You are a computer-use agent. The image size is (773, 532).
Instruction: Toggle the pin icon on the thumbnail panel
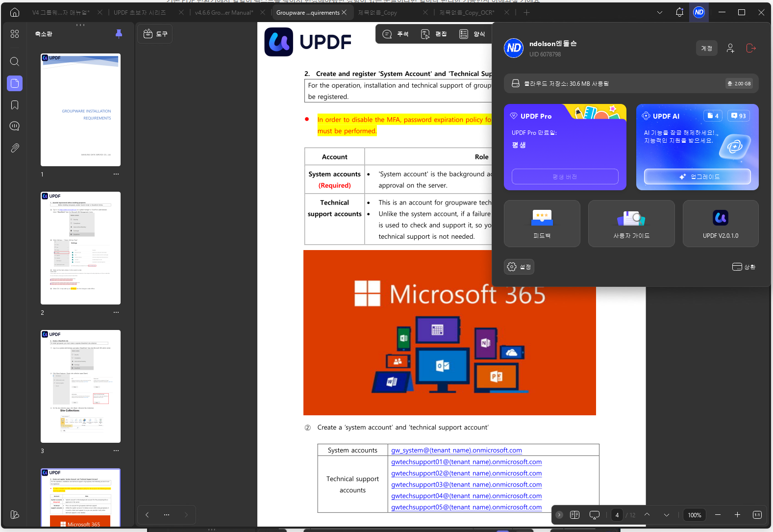click(x=119, y=33)
